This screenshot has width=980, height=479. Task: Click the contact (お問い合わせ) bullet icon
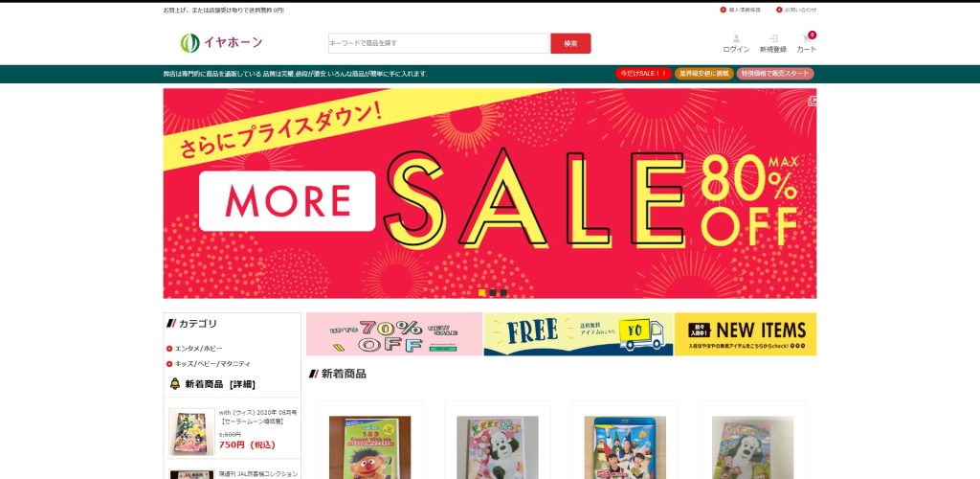[x=779, y=10]
